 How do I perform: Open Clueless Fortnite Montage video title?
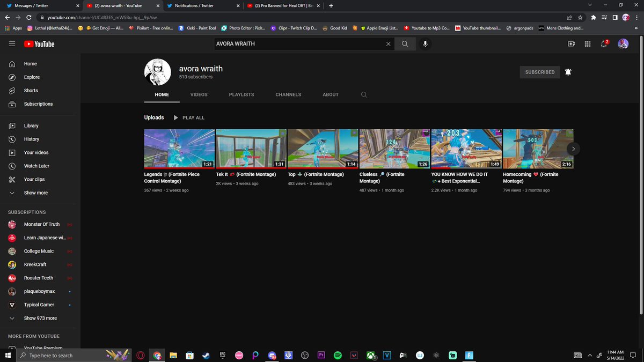point(382,178)
